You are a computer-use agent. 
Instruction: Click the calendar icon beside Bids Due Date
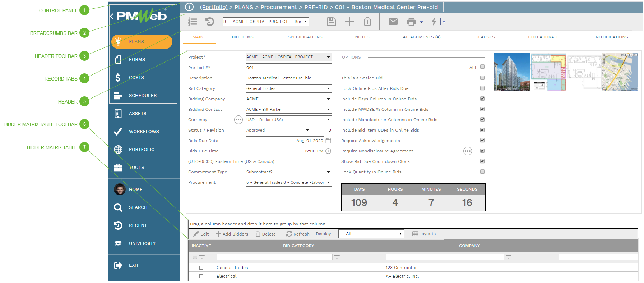coord(328,141)
